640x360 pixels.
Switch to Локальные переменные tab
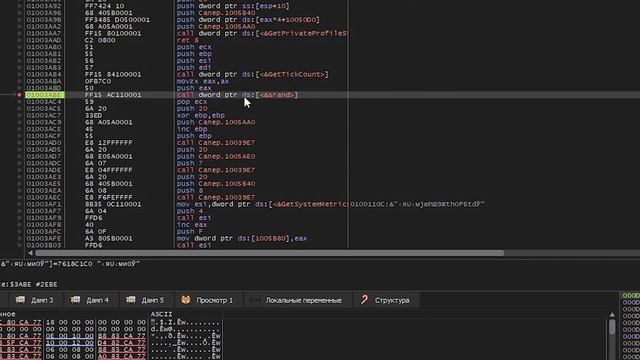297,300
